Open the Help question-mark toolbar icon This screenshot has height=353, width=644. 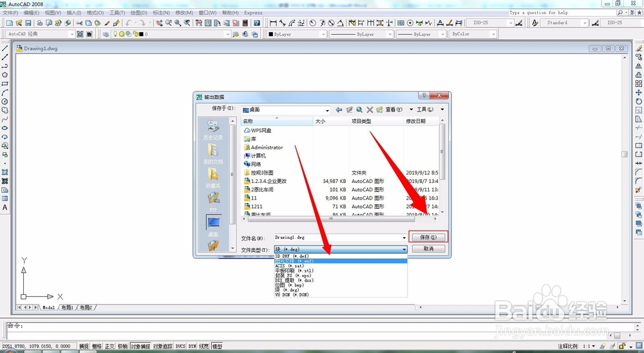point(257,23)
